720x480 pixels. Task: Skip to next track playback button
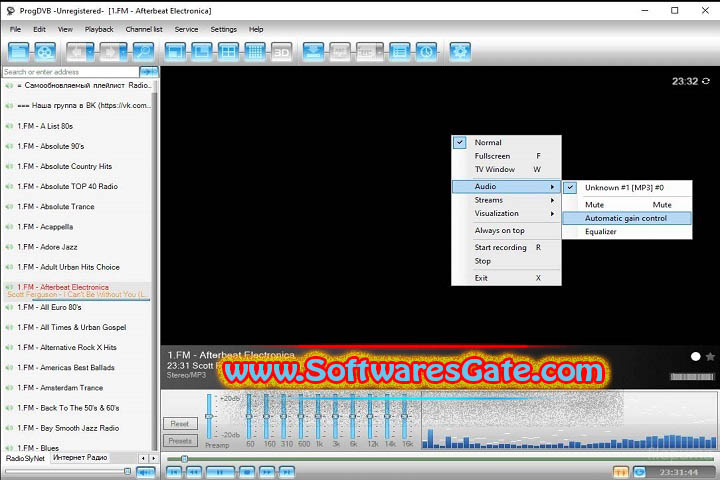(x=287, y=472)
